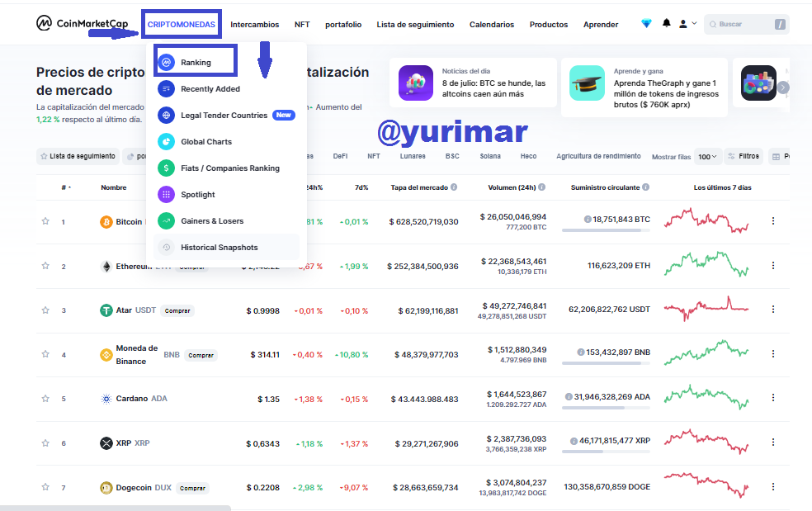The height and width of the screenshot is (511, 812).
Task: Open the Aprender menu
Action: pos(600,25)
